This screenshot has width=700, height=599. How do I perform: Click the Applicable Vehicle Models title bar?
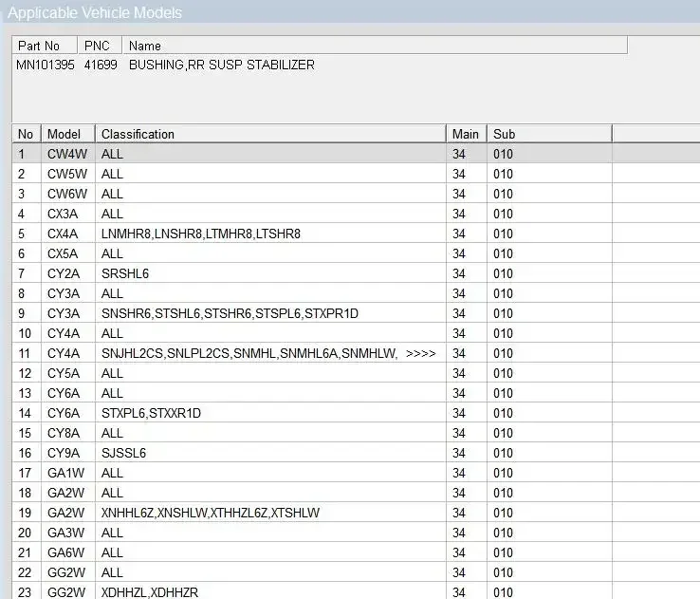pos(350,12)
